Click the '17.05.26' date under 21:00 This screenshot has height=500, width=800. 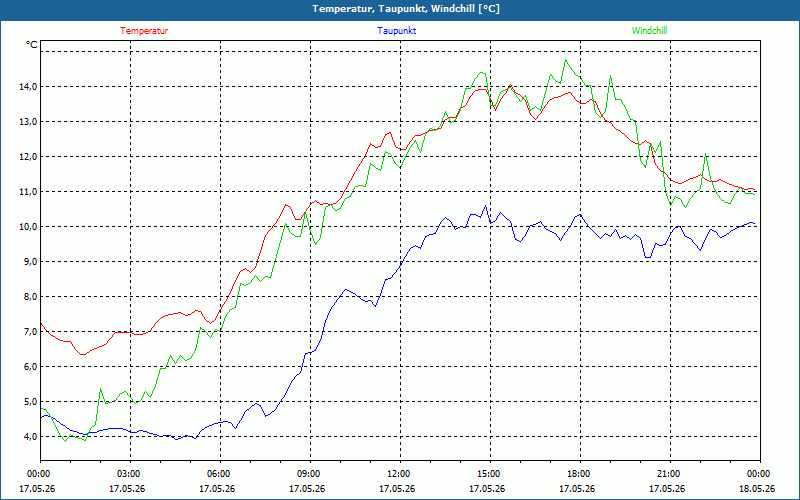tap(667, 489)
